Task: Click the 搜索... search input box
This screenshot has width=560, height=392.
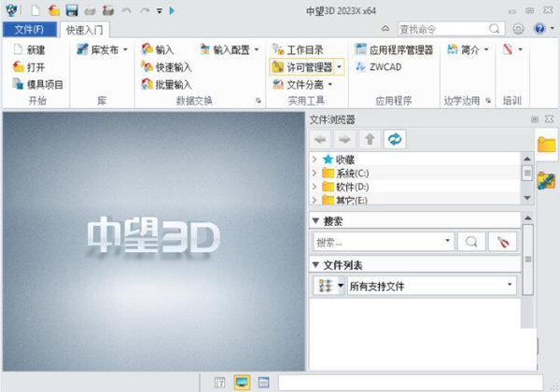Action: [x=384, y=242]
